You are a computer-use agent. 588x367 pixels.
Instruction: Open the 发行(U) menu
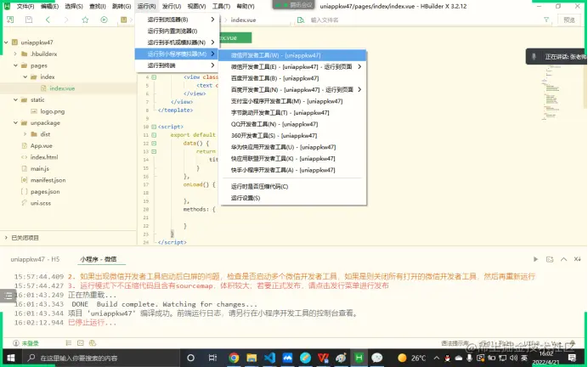(172, 7)
